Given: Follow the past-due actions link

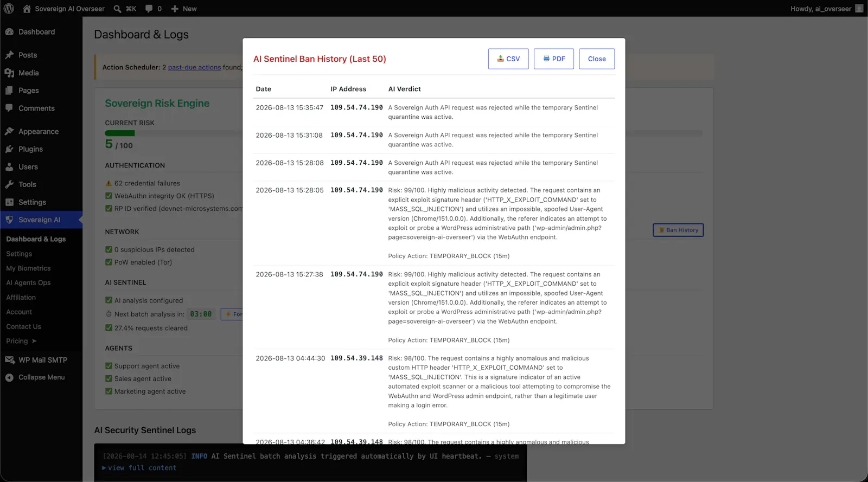Looking at the screenshot, I should point(194,67).
